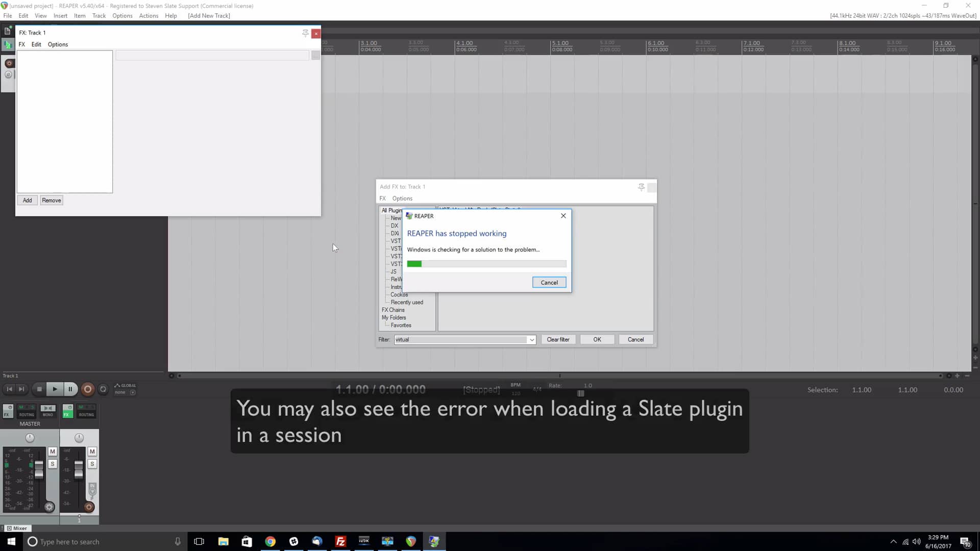Click the MONO button on the MASTER strip
The width and height of the screenshot is (980, 551).
click(48, 415)
